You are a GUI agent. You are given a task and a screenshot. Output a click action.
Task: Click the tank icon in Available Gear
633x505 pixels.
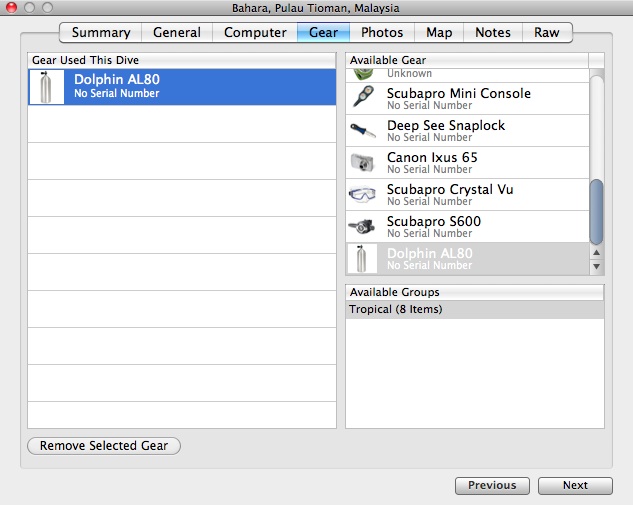[x=362, y=259]
